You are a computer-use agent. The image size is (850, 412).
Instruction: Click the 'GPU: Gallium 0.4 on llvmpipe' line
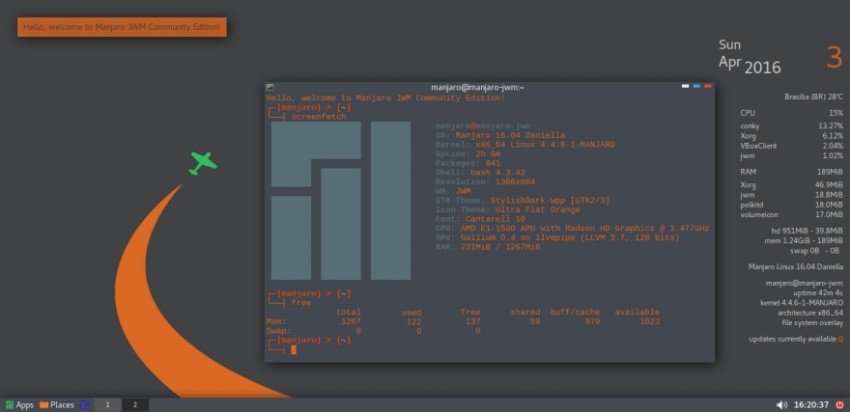557,237
